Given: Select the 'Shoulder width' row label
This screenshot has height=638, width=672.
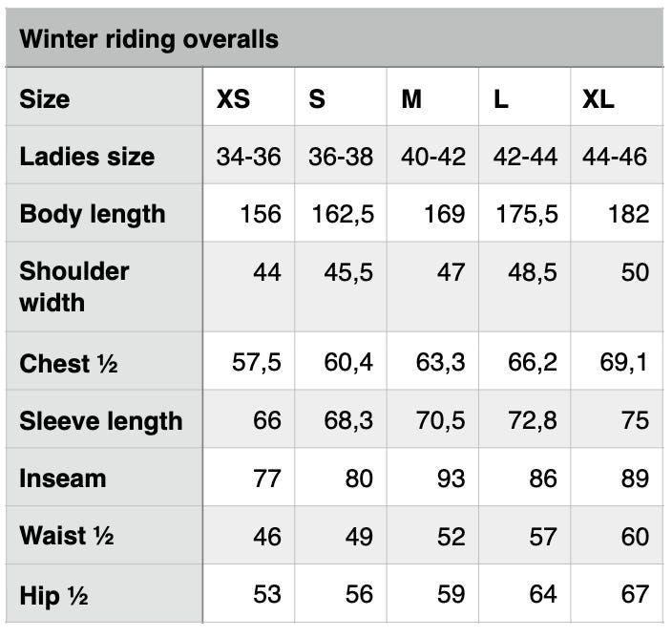Looking at the screenshot, I should coord(74,287).
